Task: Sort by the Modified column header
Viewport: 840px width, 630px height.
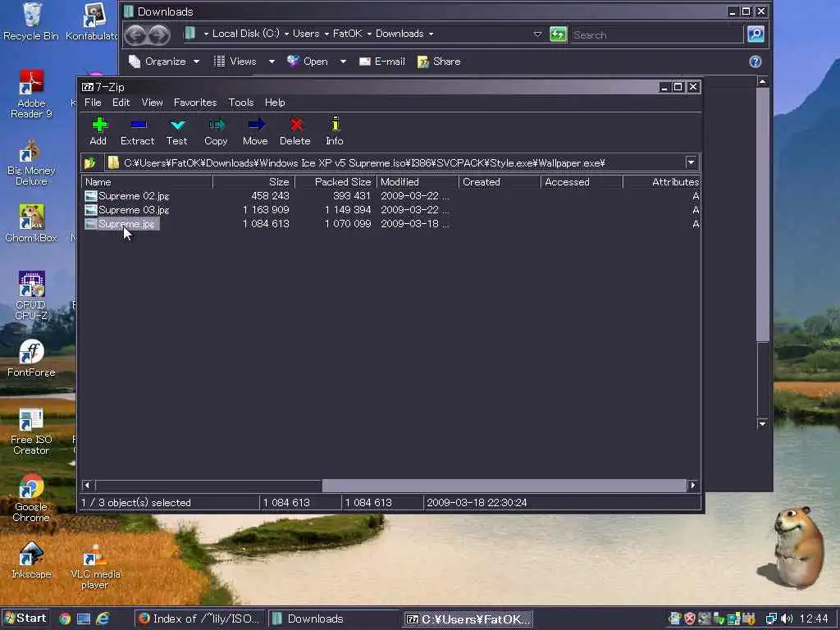Action: click(x=418, y=182)
